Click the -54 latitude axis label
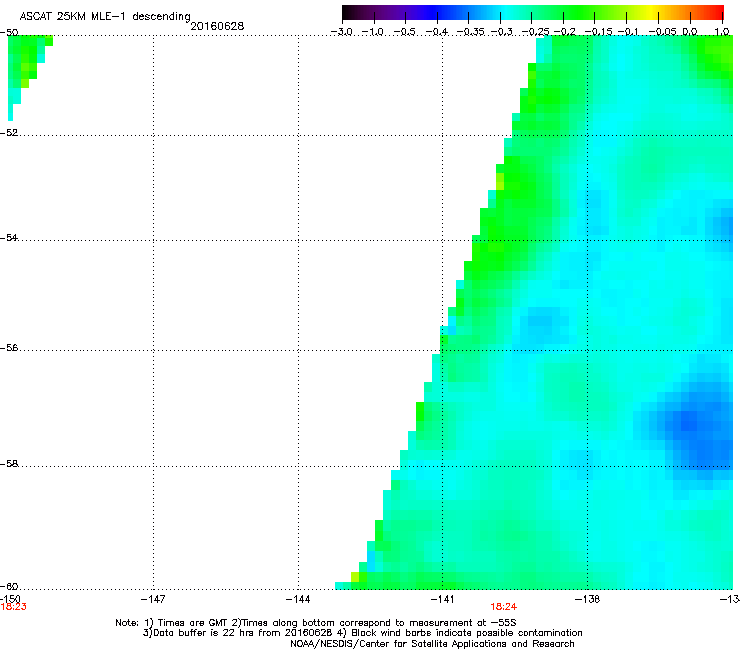This screenshot has width=740, height=650. pos(9,237)
